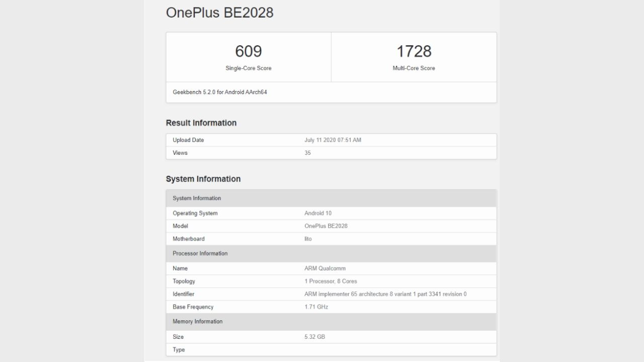Select the 5.32 GB memory value
Viewport: 644px width, 362px height.
pos(314,337)
